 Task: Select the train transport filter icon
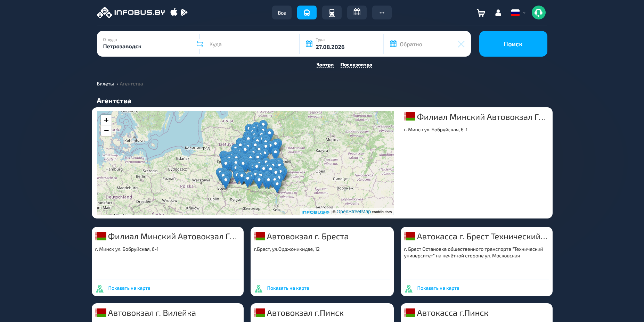332,13
